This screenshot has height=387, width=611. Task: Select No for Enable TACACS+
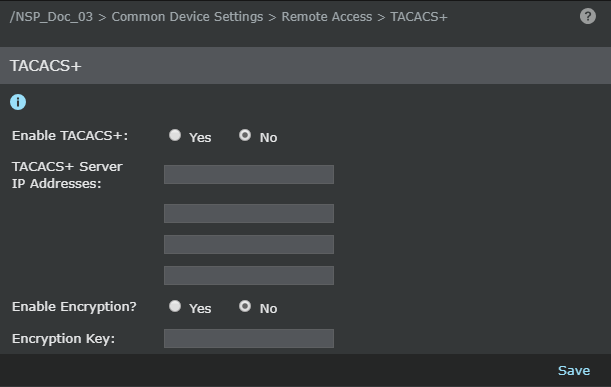point(245,135)
